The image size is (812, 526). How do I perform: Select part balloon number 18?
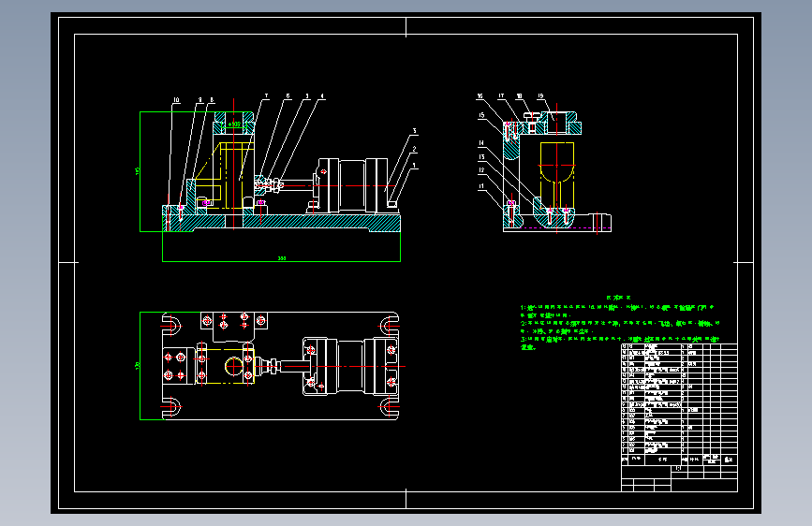520,96
